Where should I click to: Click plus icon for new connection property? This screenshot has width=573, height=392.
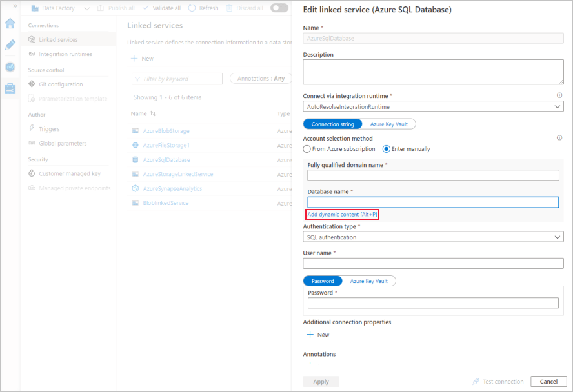(310, 335)
